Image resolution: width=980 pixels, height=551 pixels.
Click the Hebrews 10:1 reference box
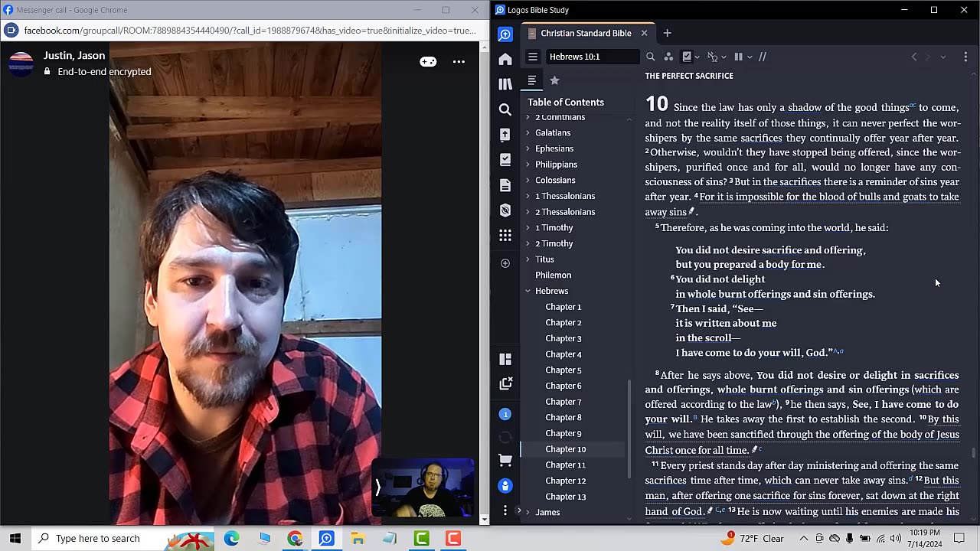592,57
